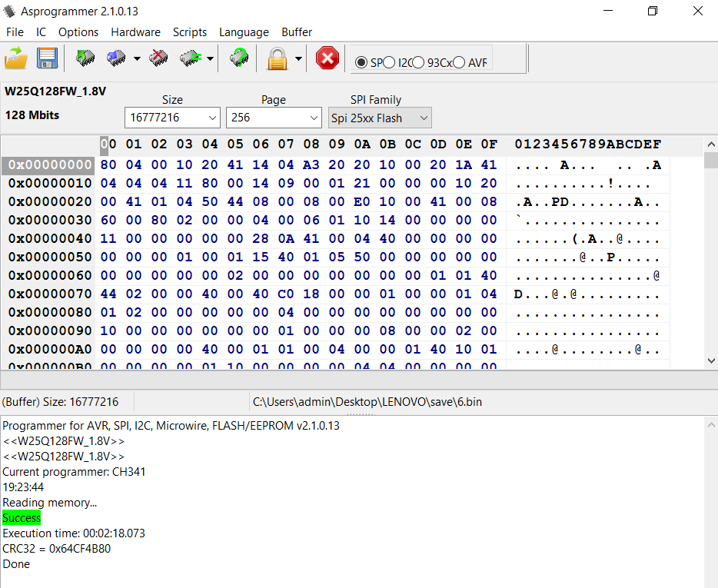Open the Hardware menu
This screenshot has width=718, height=588.
[135, 32]
